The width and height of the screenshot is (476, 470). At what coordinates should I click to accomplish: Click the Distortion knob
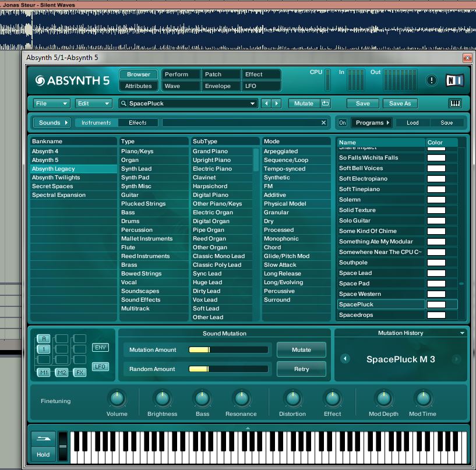click(x=293, y=398)
